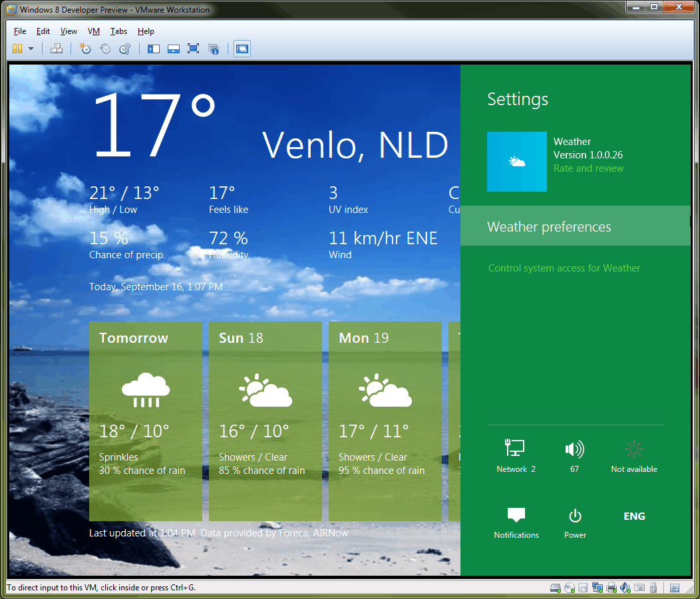Screen dimensions: 700x599
Task: Click the Venlo, NLD location title
Action: (355, 145)
